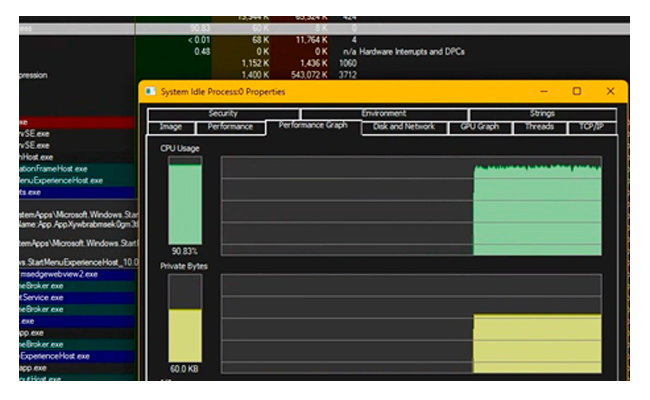Click the properties window title bar icon
This screenshot has height=400, width=650.
click(x=150, y=92)
